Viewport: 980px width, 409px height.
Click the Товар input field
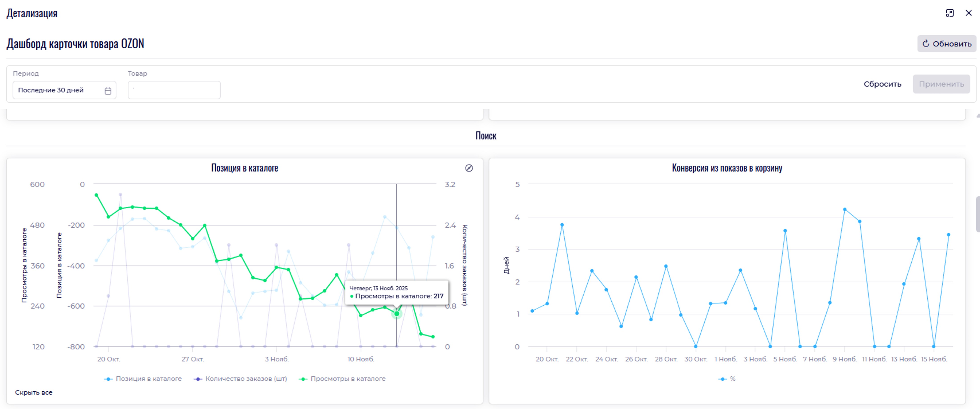point(174,90)
